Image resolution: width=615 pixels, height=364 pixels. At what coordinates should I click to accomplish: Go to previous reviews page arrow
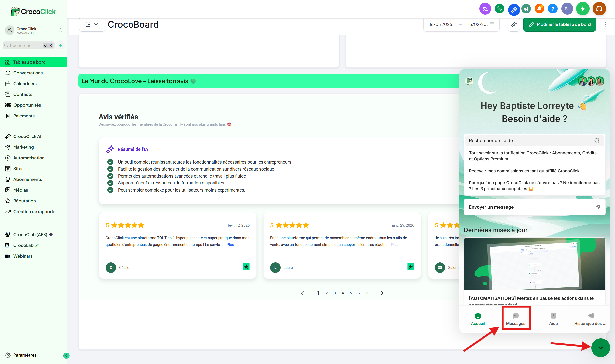point(303,293)
